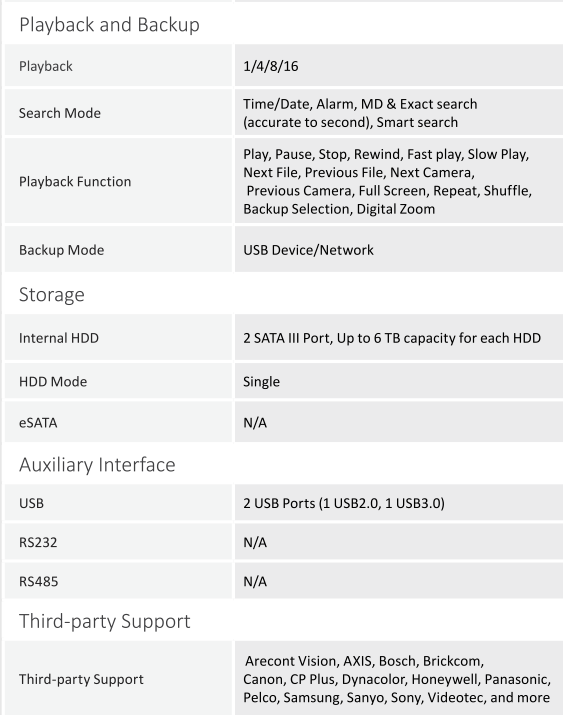This screenshot has width=563, height=715.
Task: Click the USB Device/Network value
Action: [x=308, y=250]
